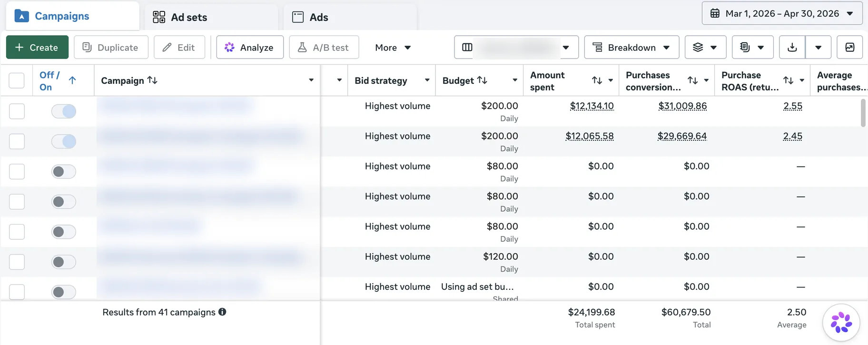Viewport: 868px width, 345px height.
Task: Turn off the $12,065.58 spend campaign
Action: (64, 141)
